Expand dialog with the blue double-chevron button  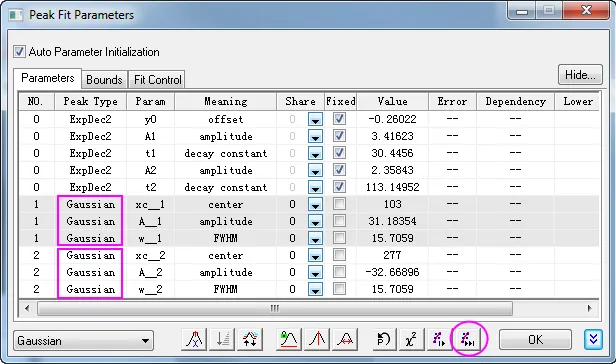pyautogui.click(x=593, y=339)
